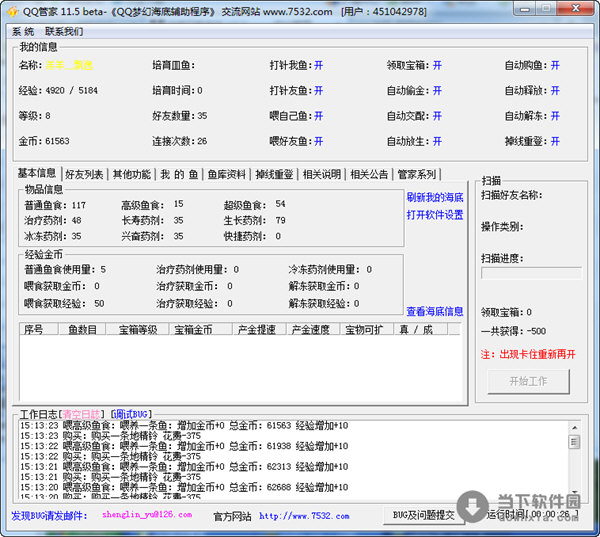This screenshot has width=600, height=537.
Task: Open the 掉线重登 tab
Action: tap(274, 175)
